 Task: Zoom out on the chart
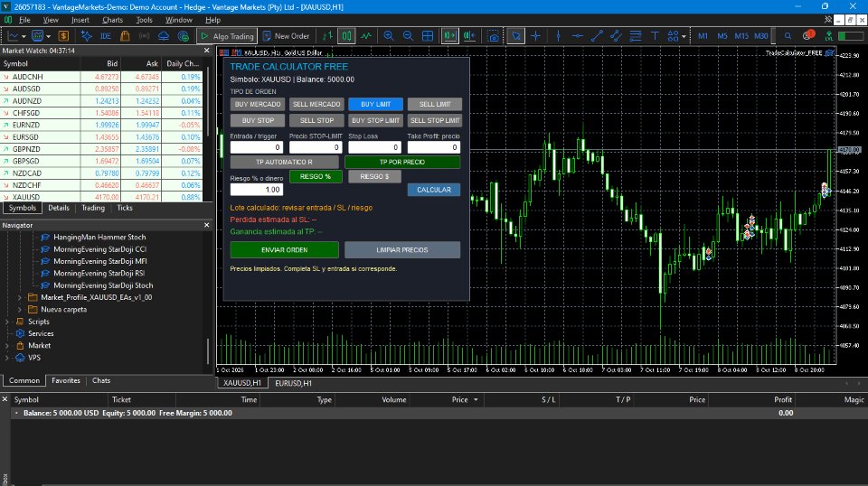[x=408, y=36]
